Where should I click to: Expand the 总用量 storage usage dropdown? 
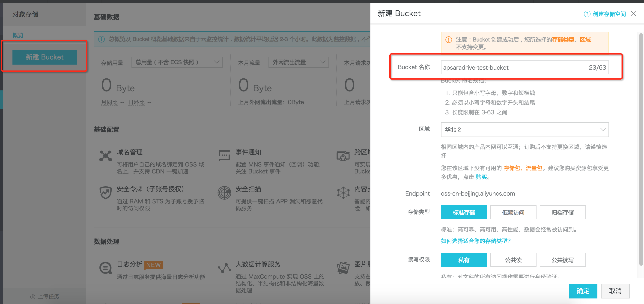177,62
